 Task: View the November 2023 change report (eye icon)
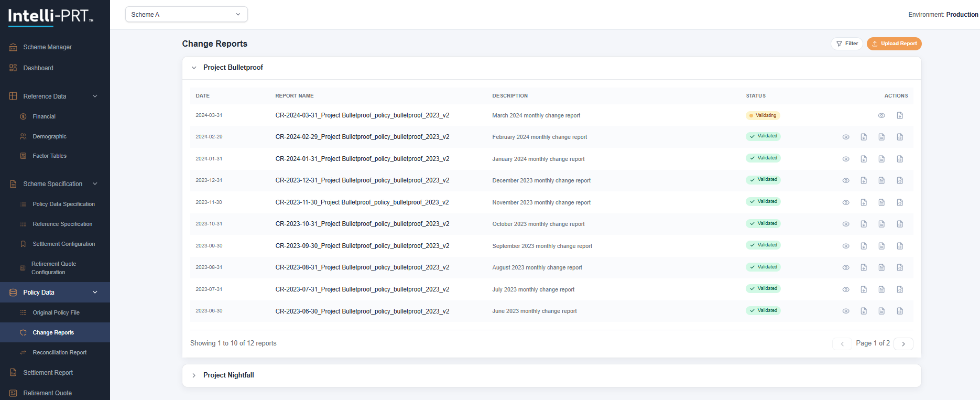846,202
